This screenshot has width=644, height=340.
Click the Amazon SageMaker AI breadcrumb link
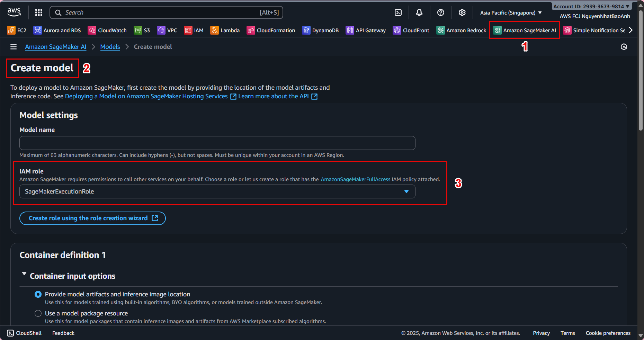(56, 47)
